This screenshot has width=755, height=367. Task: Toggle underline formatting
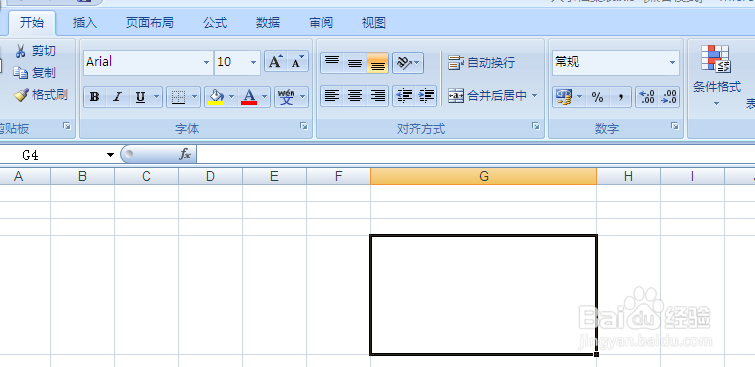click(x=140, y=97)
